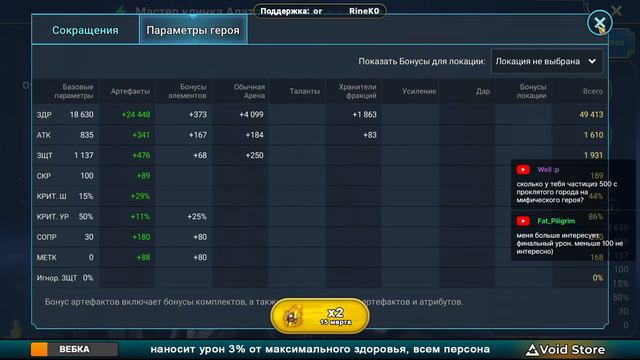The image size is (640, 360).
Task: Click the total defense value 1 931
Action: pos(593,156)
